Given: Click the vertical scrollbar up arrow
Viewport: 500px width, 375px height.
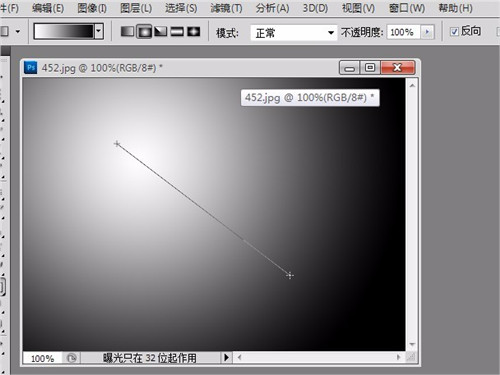Looking at the screenshot, I should (x=412, y=86).
